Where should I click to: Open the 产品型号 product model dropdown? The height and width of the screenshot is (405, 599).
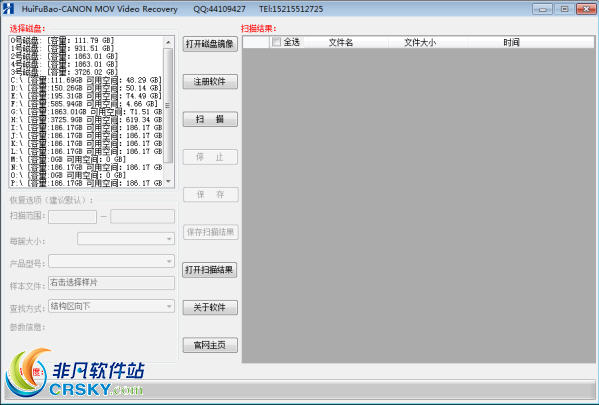click(x=112, y=261)
